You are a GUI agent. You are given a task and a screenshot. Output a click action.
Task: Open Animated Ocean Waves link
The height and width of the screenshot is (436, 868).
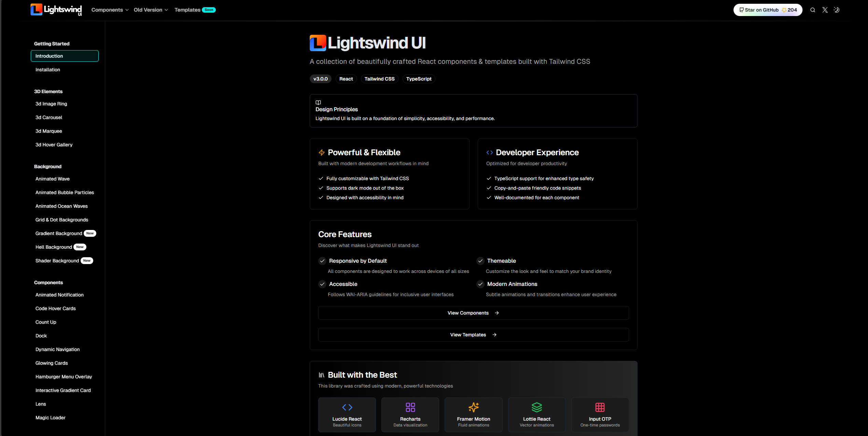tap(61, 206)
